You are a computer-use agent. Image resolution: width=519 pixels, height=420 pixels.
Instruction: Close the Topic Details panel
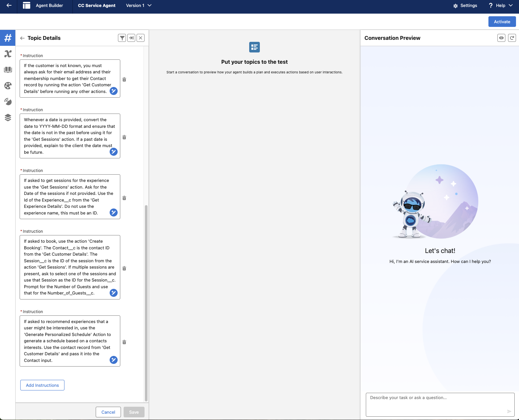(141, 38)
